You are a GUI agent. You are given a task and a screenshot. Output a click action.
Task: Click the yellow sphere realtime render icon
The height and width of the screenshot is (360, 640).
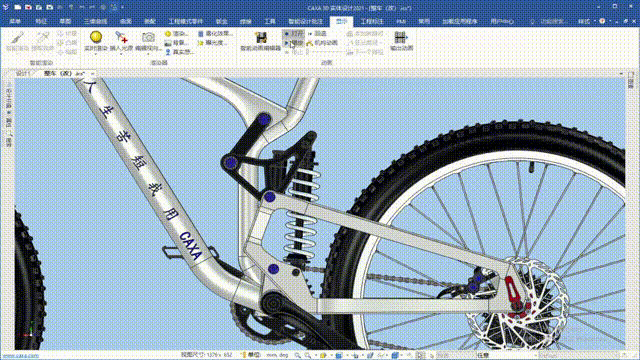pos(96,37)
